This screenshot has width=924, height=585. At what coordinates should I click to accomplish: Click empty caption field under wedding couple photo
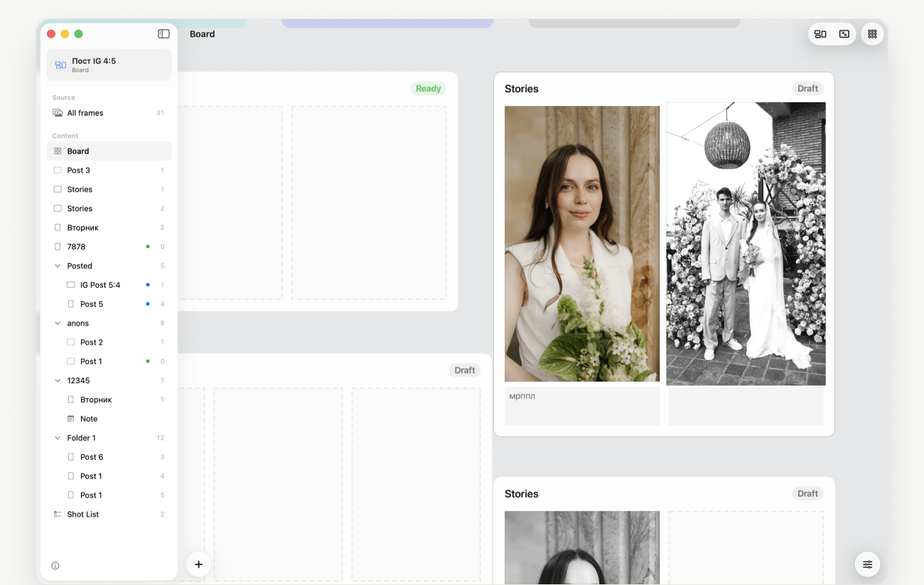point(746,406)
